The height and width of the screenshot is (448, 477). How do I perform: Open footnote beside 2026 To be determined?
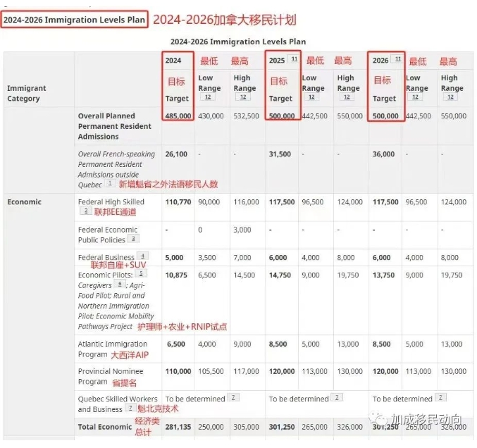click(440, 397)
